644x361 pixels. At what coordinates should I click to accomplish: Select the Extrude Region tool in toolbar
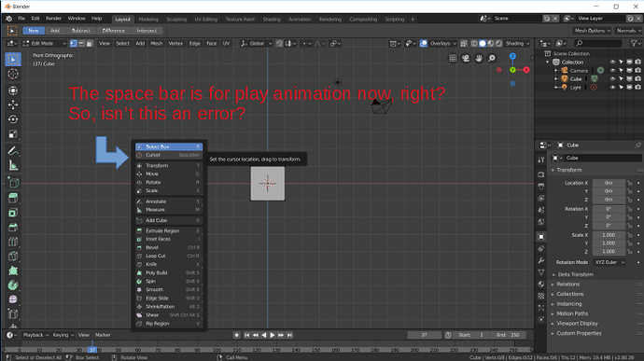pos(13,199)
